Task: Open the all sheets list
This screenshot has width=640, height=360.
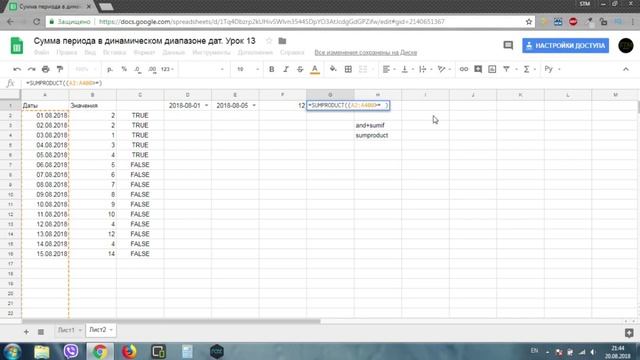Action: tap(41, 332)
